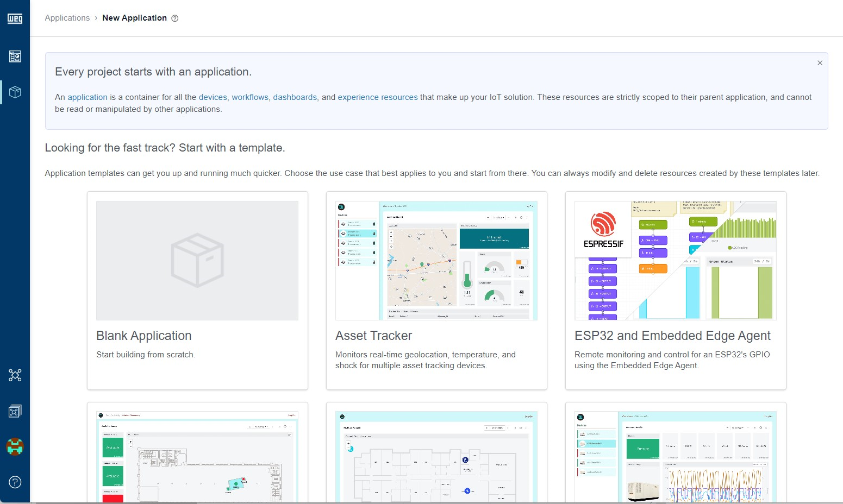Click 'Start building from scratch.' description
The height and width of the screenshot is (504, 843).
[x=146, y=355]
